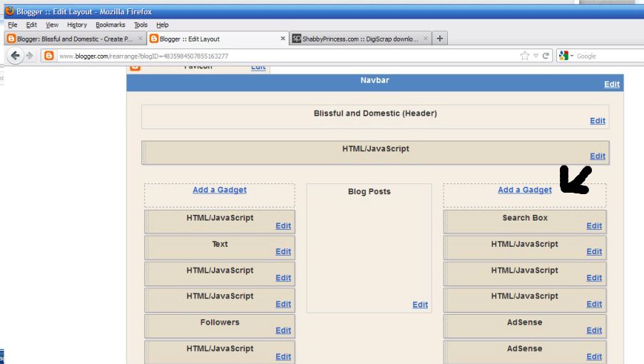Screen dimensions: 644x364
Task: Click Add a Gadget in right column
Action: click(525, 190)
